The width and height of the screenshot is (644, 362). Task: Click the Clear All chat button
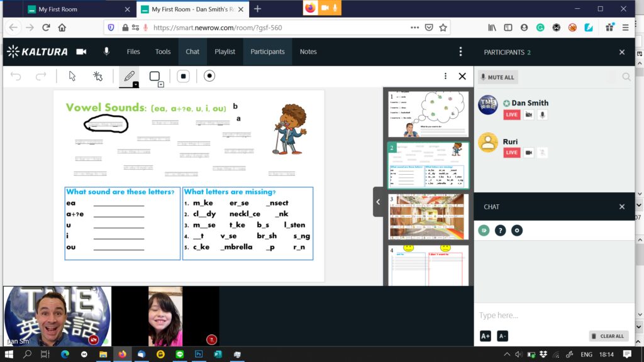[x=608, y=336]
